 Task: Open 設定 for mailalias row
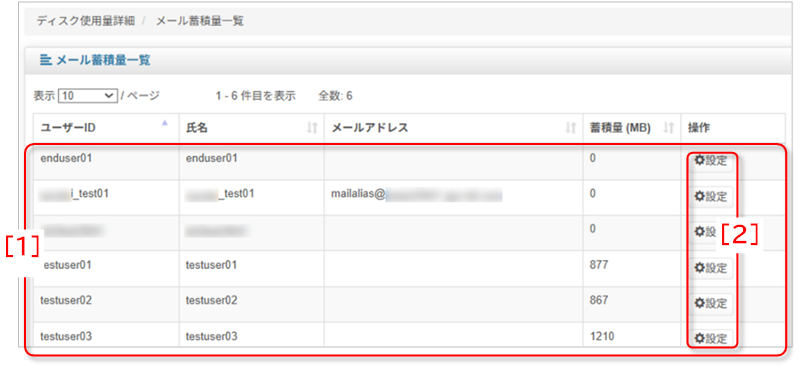pos(710,197)
